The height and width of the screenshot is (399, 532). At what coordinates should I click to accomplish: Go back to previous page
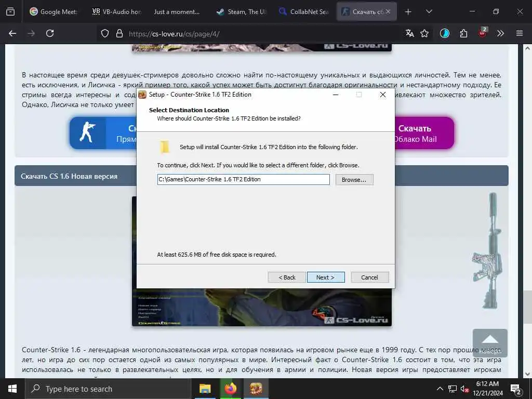coord(12,33)
